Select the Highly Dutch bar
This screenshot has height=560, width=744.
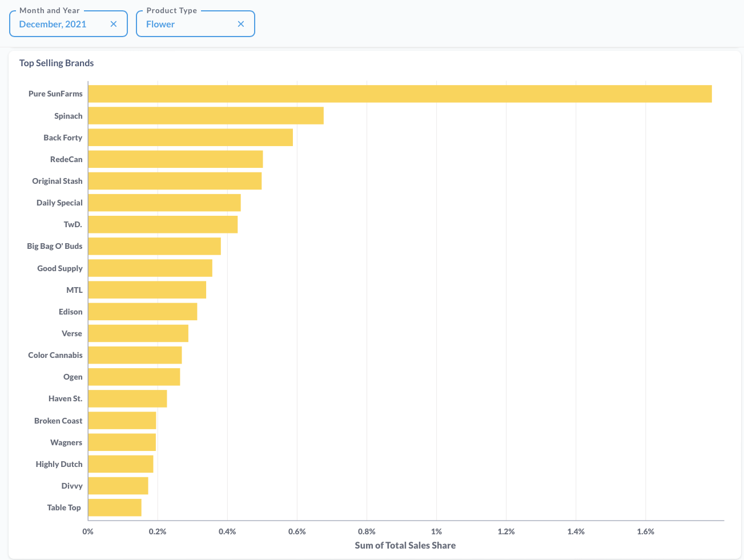[x=120, y=464]
